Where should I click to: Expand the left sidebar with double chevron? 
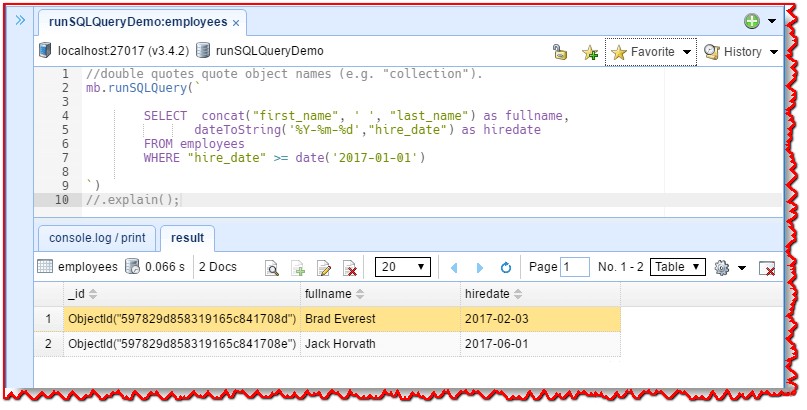click(20, 20)
